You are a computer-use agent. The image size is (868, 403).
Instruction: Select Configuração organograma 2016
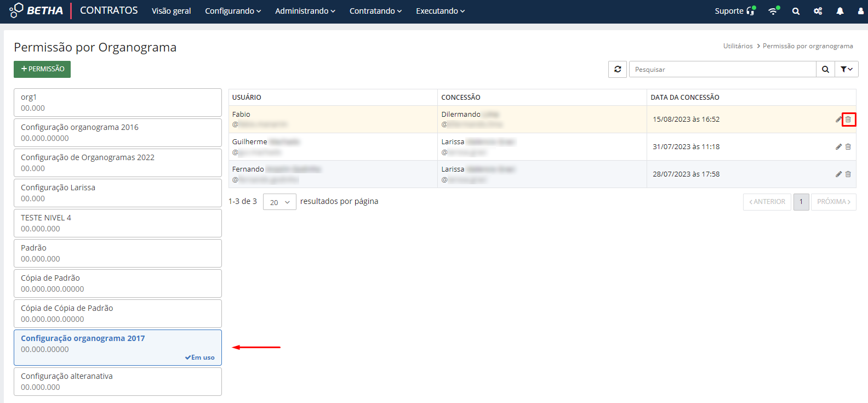click(x=118, y=133)
